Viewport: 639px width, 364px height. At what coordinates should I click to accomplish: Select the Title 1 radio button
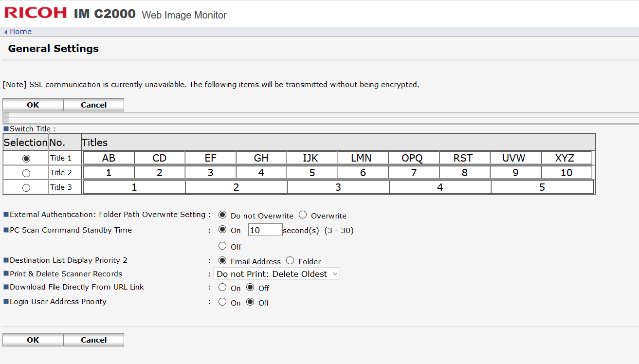(26, 158)
